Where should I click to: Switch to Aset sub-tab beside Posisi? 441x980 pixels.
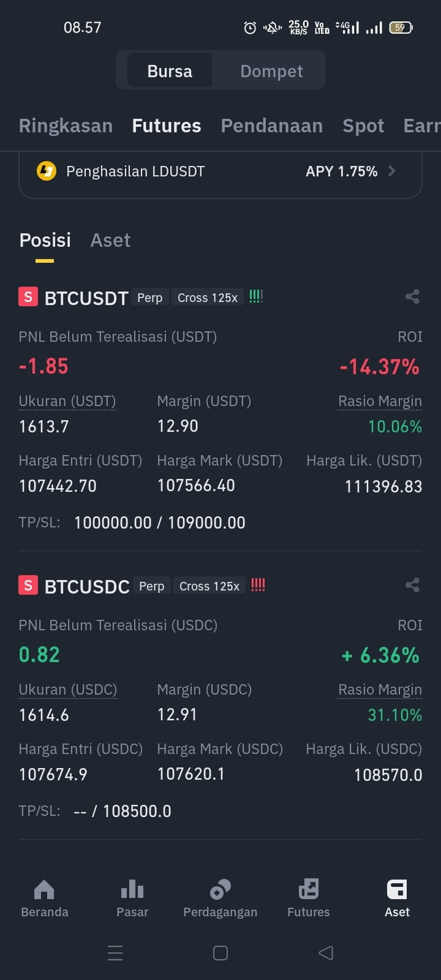click(x=110, y=240)
